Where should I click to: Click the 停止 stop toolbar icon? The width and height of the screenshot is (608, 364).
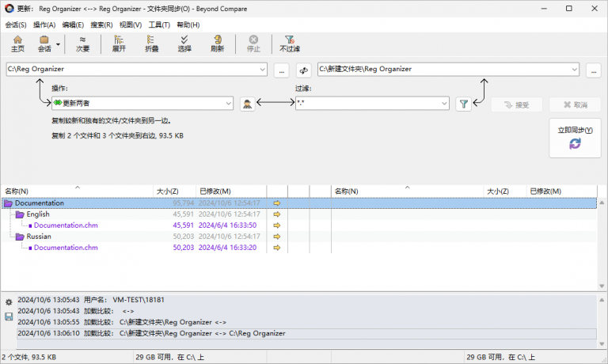click(253, 44)
